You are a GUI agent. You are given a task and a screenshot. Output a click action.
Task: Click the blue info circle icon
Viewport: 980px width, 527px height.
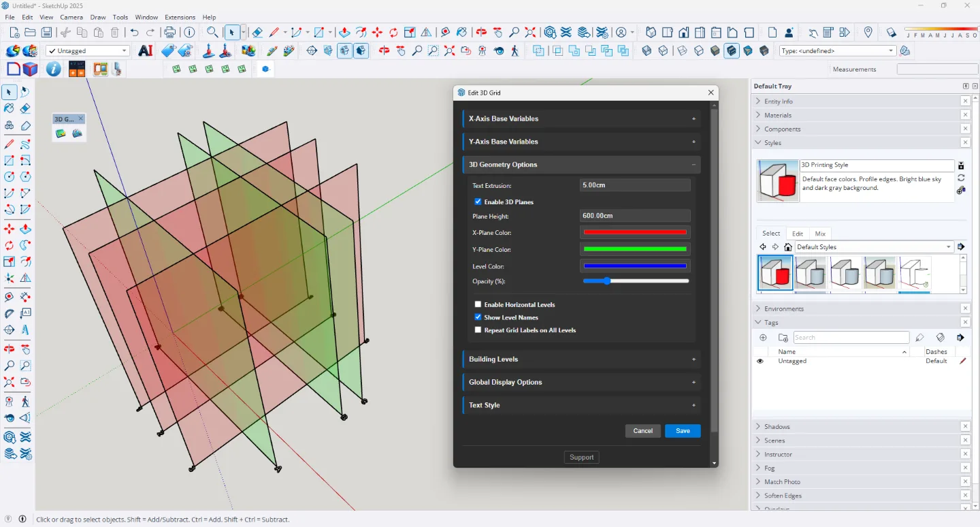53,69
